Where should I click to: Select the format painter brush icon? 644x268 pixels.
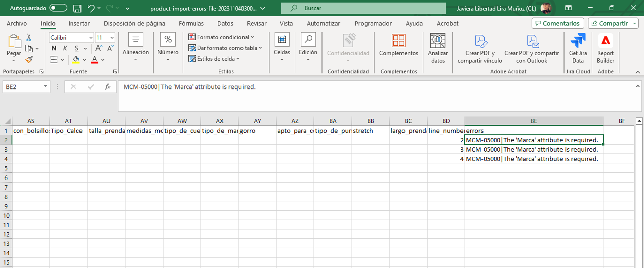click(x=29, y=59)
